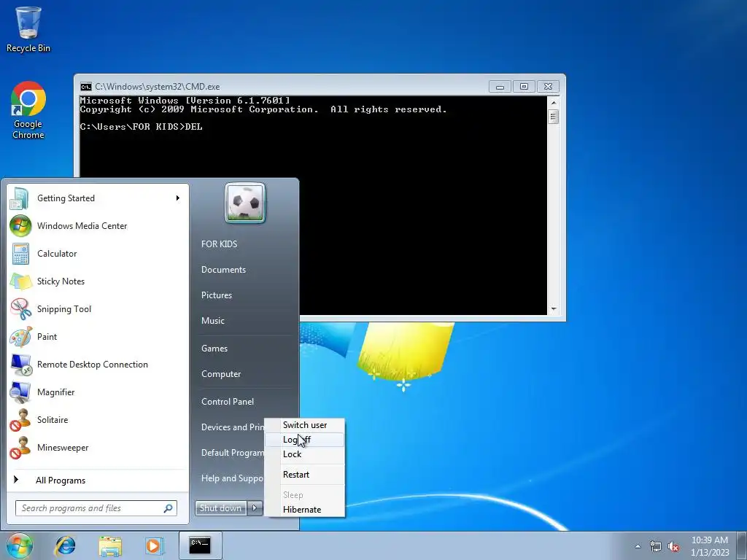Minimize the CMD window

coord(500,87)
